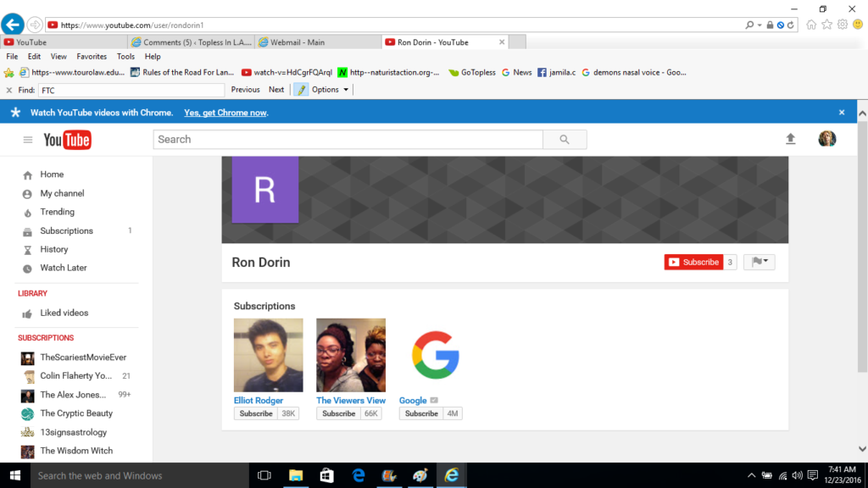Open the Windows Store taskbar icon

(326, 475)
